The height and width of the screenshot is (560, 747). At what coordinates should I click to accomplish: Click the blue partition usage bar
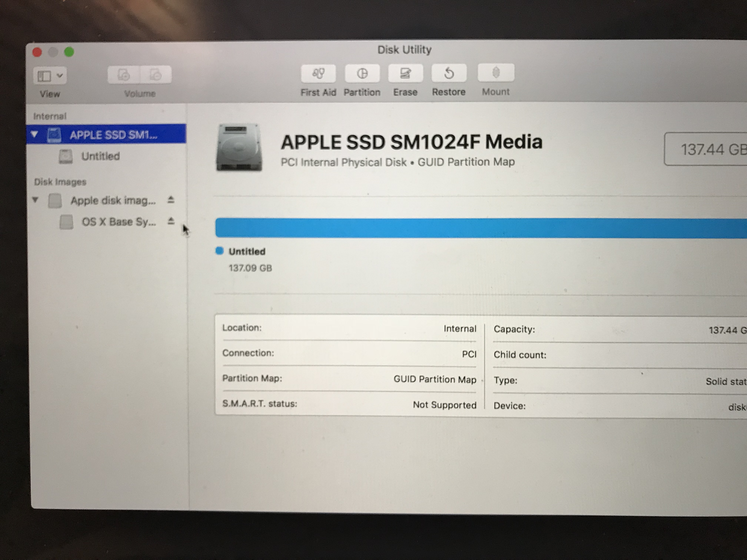pyautogui.click(x=481, y=228)
